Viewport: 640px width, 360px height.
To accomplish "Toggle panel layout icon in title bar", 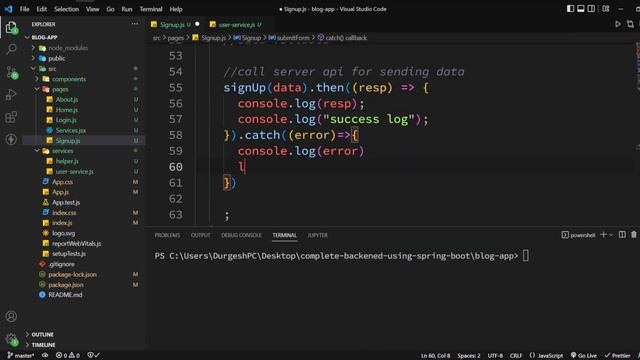I will tap(580, 9).
